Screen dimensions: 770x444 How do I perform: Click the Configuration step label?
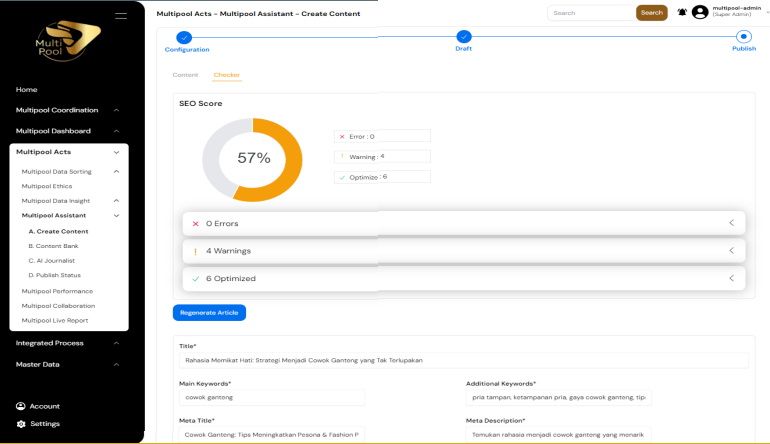pos(187,50)
